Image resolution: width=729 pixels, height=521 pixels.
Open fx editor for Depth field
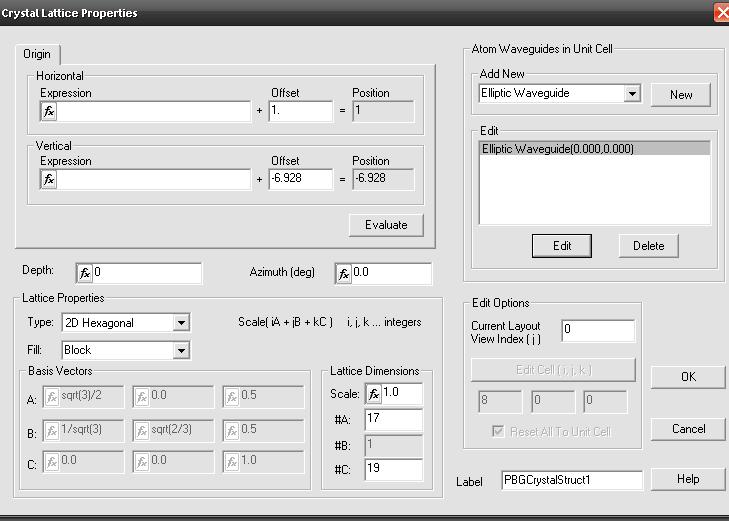tap(85, 273)
